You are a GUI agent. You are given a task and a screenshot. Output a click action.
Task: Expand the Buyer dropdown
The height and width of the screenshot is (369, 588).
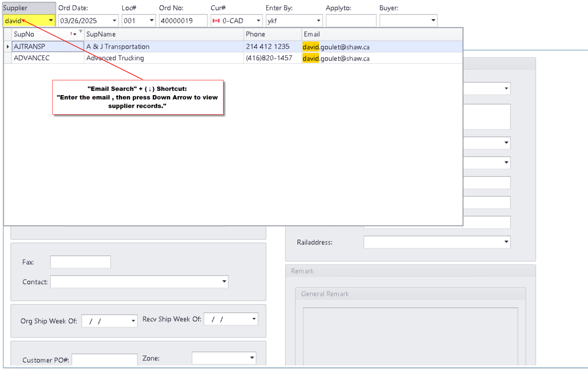click(x=433, y=20)
